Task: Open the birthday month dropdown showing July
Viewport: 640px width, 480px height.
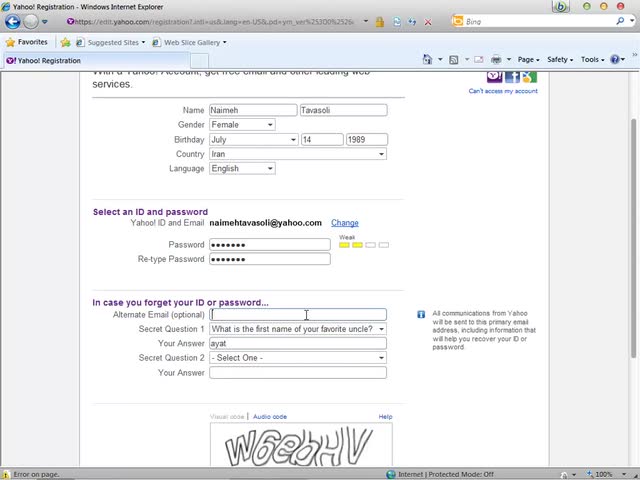Action: [254, 140]
